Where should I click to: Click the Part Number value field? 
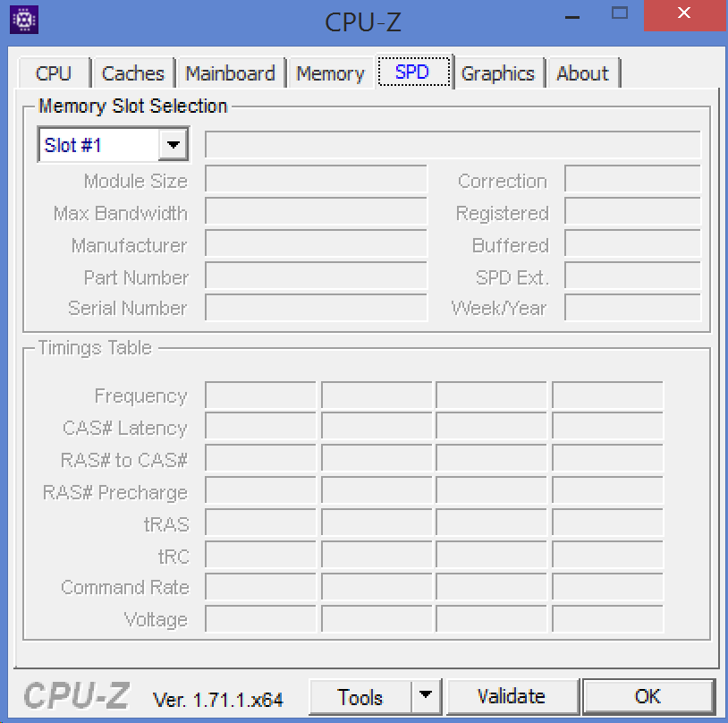(x=317, y=275)
